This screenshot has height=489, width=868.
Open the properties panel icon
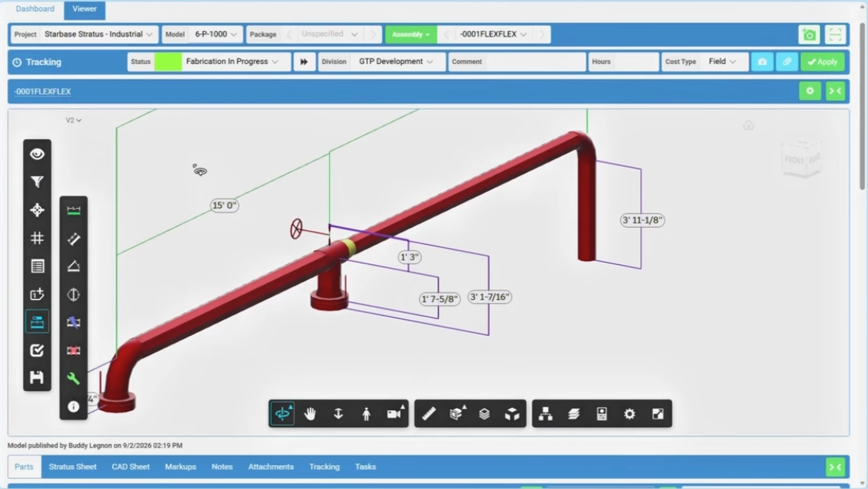[x=602, y=414]
